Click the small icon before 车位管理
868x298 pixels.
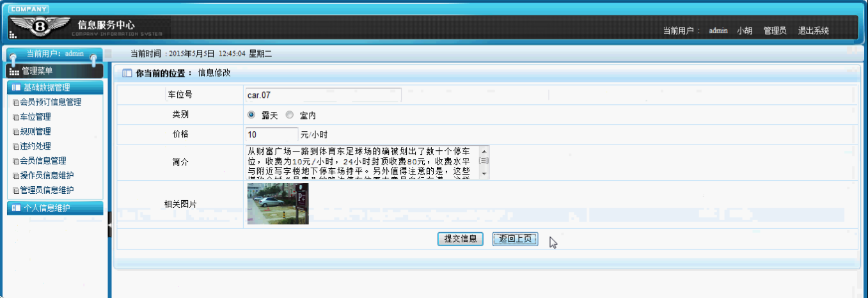pyautogui.click(x=16, y=118)
